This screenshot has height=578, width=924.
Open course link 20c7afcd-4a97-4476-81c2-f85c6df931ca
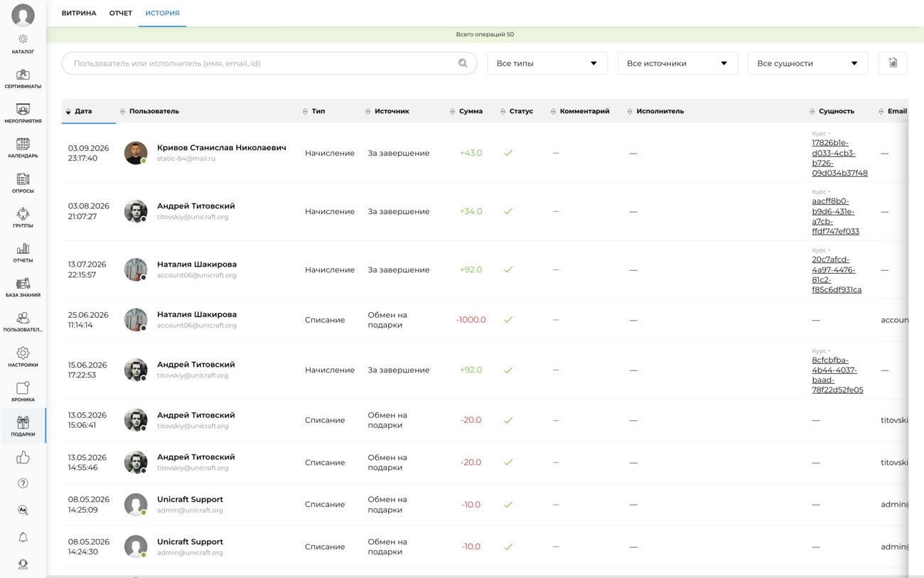pos(837,274)
